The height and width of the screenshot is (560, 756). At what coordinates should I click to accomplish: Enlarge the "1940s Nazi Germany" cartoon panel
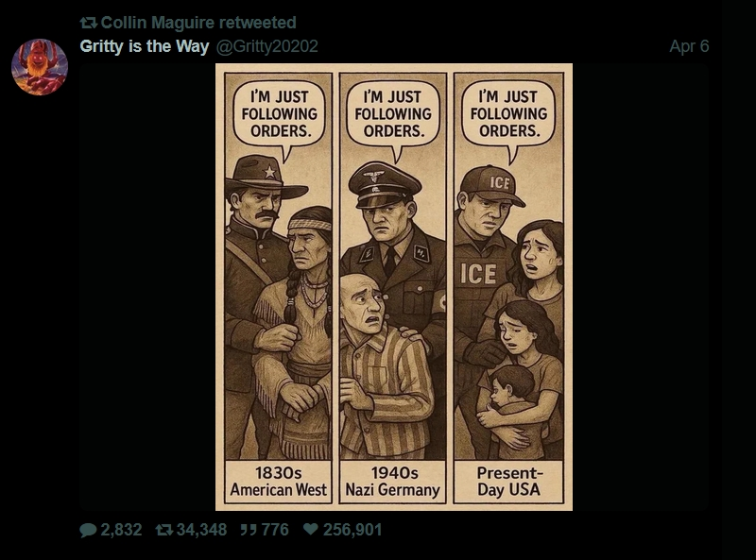pyautogui.click(x=393, y=288)
